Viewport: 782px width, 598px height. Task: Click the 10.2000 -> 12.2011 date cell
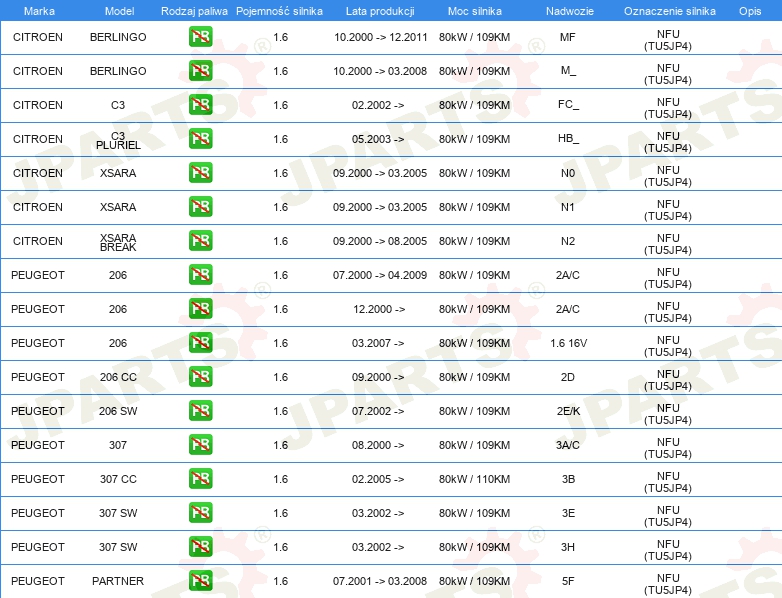[381, 37]
